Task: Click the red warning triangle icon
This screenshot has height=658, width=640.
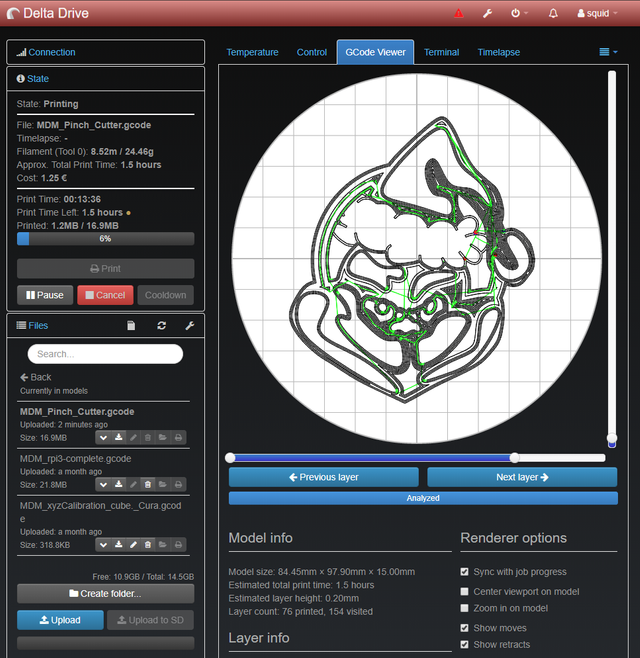Action: pos(459,13)
